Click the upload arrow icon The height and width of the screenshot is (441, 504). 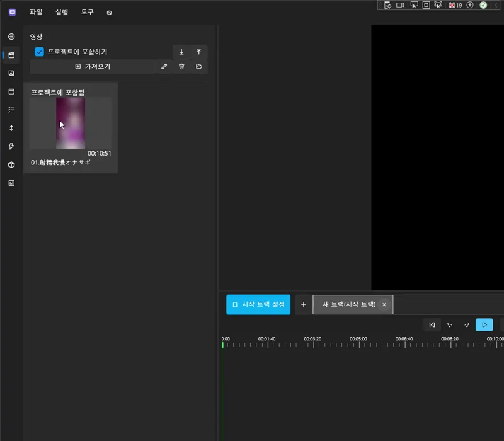click(x=199, y=52)
